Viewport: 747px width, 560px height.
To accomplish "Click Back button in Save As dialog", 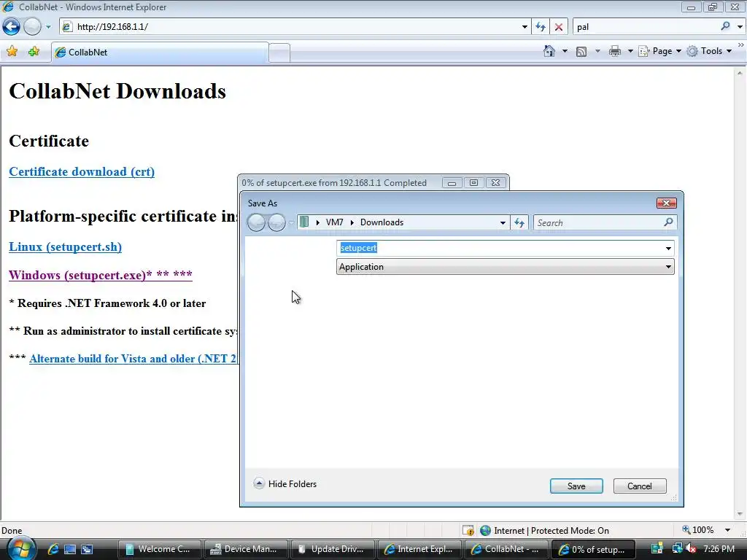I will [256, 222].
